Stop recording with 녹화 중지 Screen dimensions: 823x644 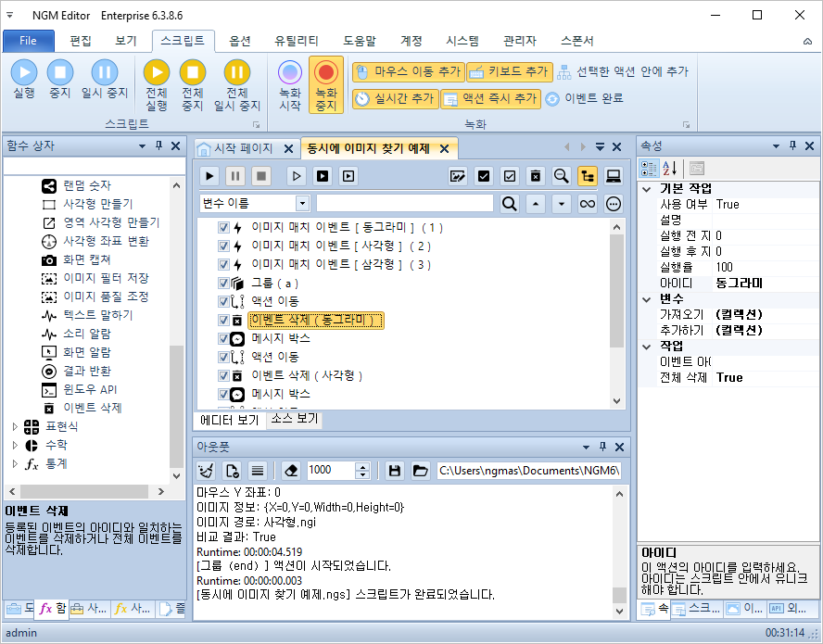pyautogui.click(x=326, y=85)
